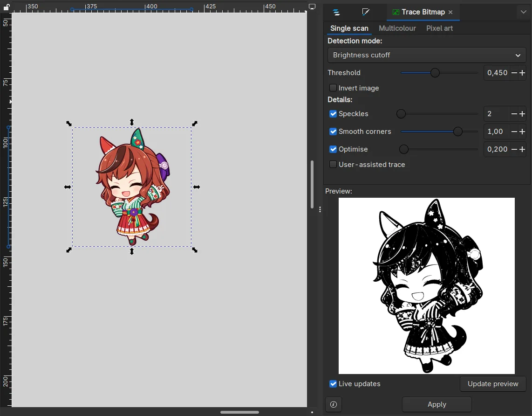
Task: Click the top-right diagonal scale handle
Action: click(195, 124)
